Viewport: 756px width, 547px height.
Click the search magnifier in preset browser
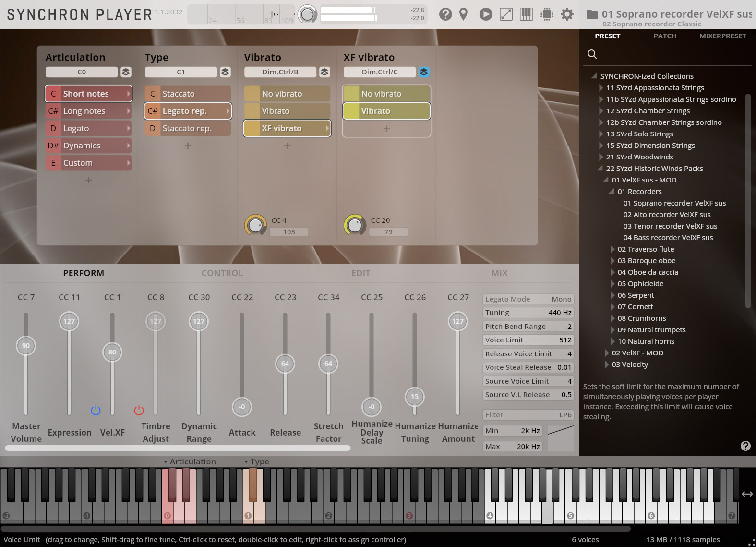[592, 54]
